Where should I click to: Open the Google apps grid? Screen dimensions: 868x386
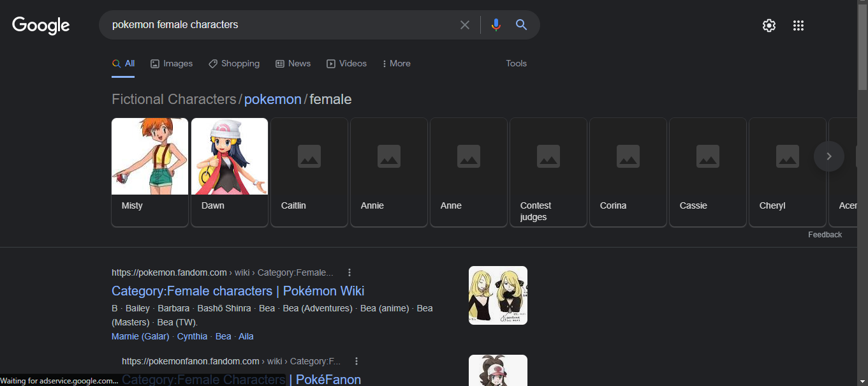798,26
